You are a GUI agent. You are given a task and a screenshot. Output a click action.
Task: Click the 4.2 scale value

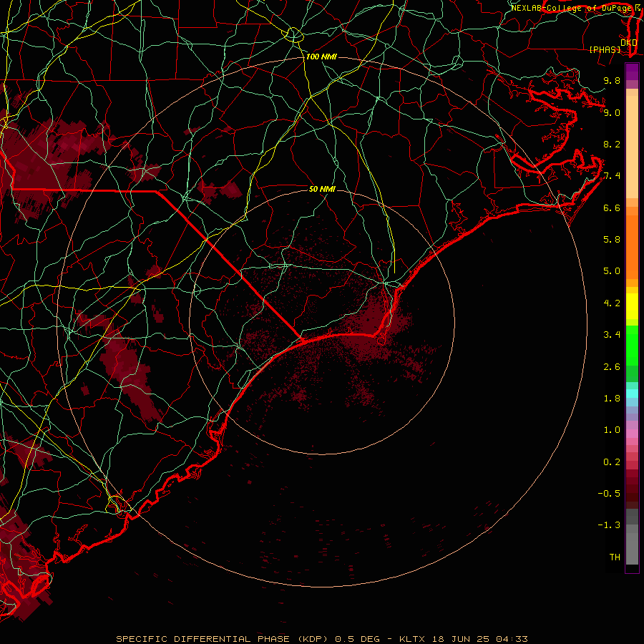pos(612,303)
